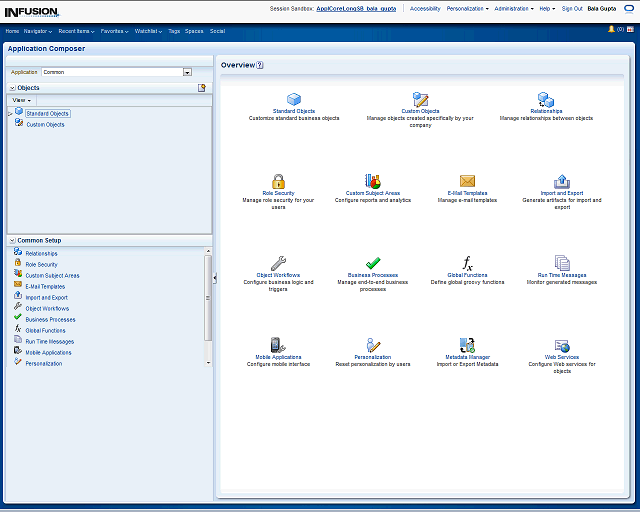This screenshot has width=640, height=512.
Task: Click the Global Functions fx icon in Overview
Action: coord(467,264)
